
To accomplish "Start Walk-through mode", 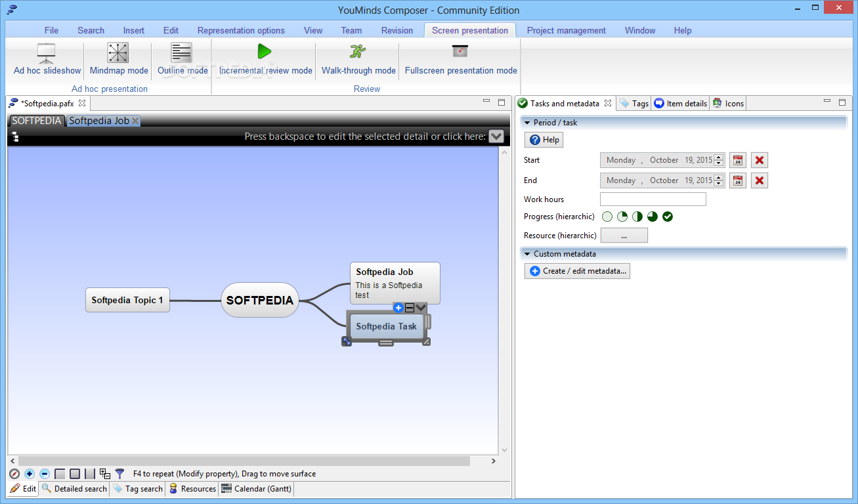I will click(x=358, y=60).
